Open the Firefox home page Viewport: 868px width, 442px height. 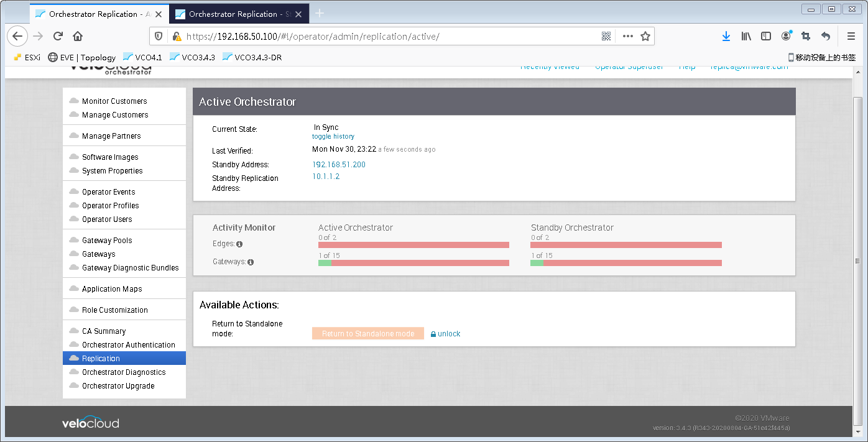tap(78, 36)
